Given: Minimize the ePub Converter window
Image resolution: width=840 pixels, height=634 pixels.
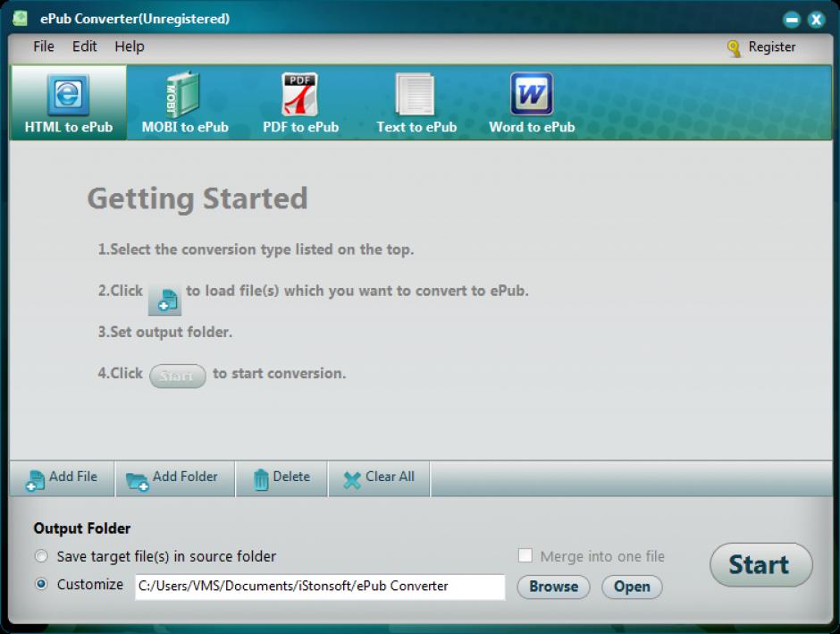Looking at the screenshot, I should point(791,20).
